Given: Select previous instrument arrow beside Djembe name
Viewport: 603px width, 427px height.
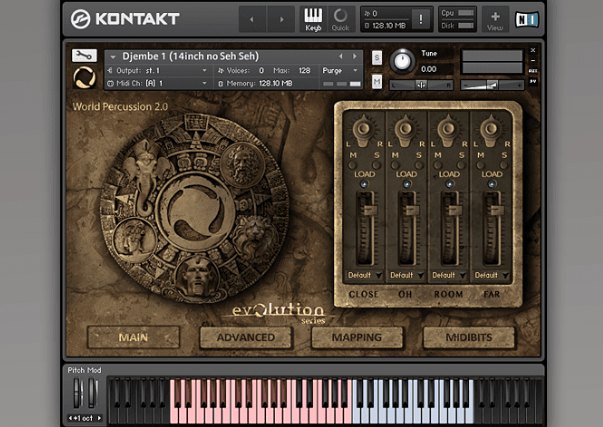Looking at the screenshot, I should (341, 57).
